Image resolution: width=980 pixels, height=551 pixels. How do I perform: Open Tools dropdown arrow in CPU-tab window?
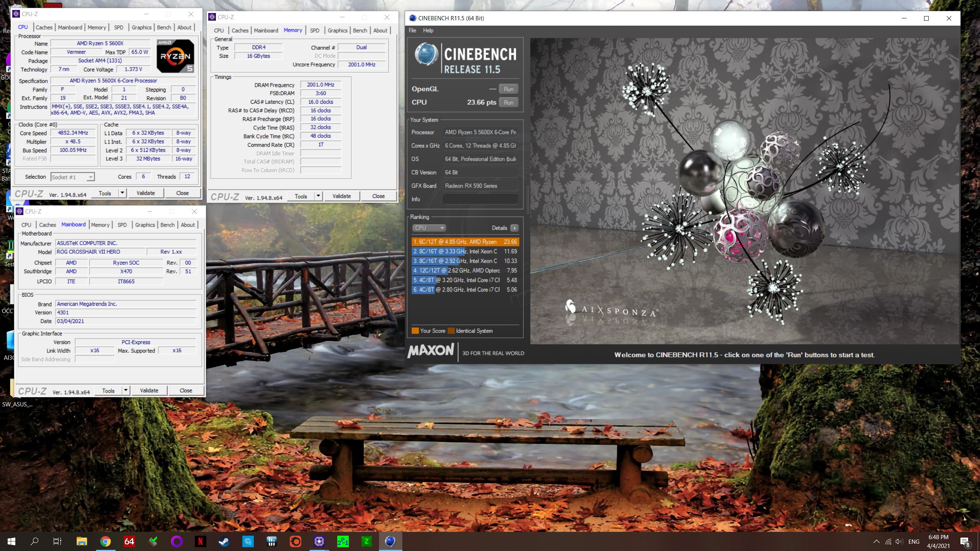(x=122, y=193)
